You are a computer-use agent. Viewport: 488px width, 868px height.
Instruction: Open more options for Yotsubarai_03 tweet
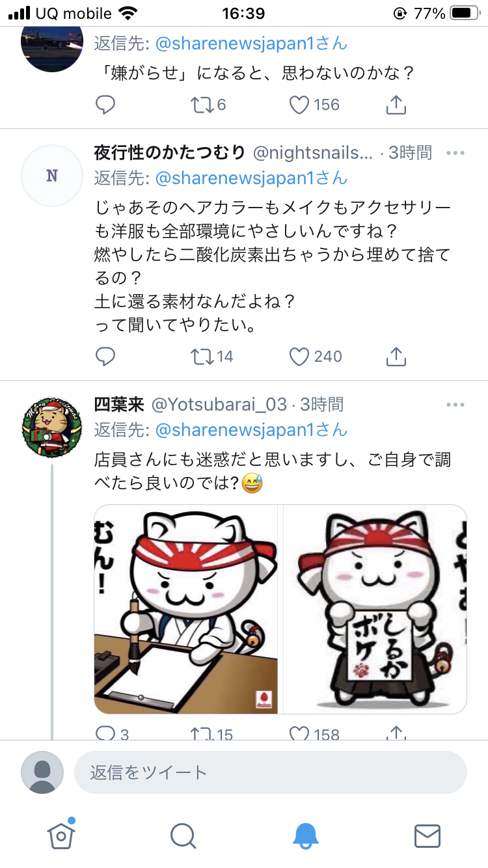coord(455,405)
